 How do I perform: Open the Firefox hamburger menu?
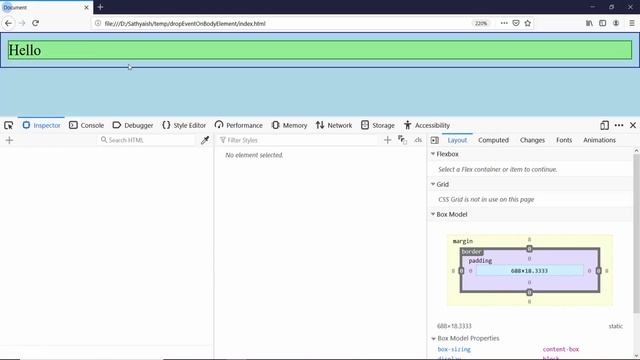[x=631, y=23]
